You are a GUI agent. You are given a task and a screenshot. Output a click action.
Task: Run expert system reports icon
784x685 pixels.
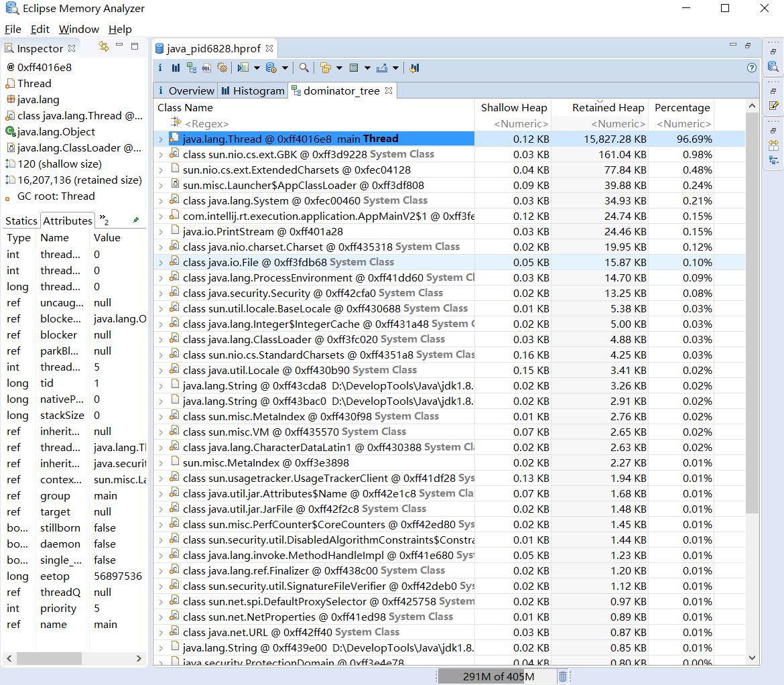click(243, 68)
